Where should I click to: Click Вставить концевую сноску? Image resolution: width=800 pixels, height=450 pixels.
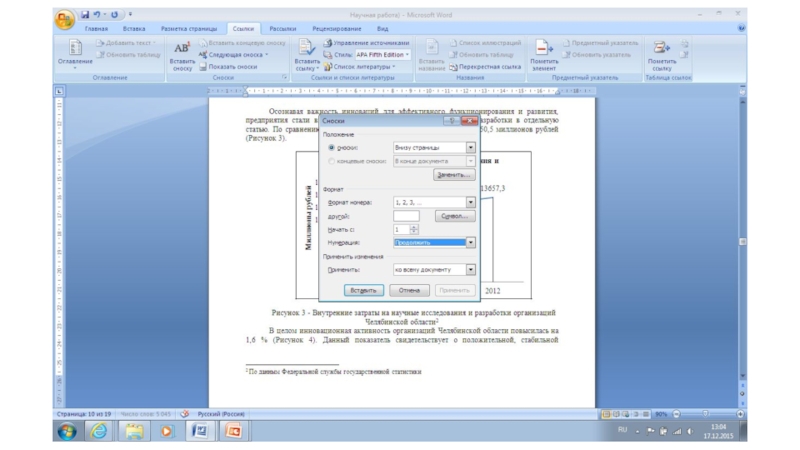[x=242, y=43]
